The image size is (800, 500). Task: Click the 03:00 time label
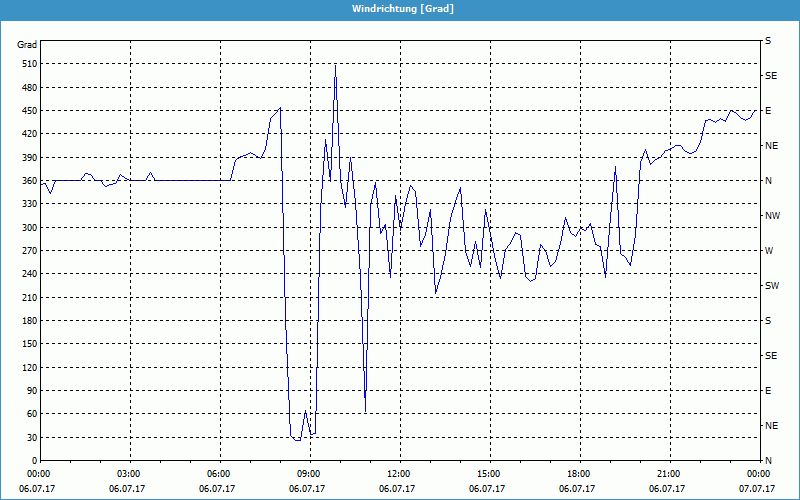127,474
